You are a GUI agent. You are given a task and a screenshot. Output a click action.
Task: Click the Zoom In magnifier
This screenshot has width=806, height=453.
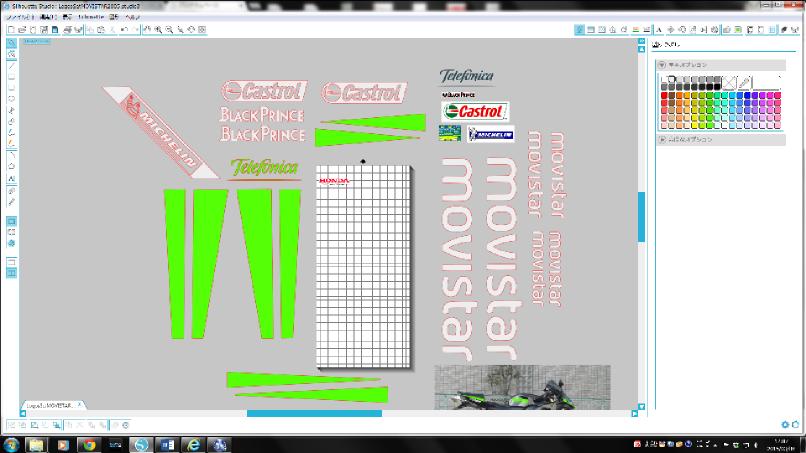tap(158, 30)
